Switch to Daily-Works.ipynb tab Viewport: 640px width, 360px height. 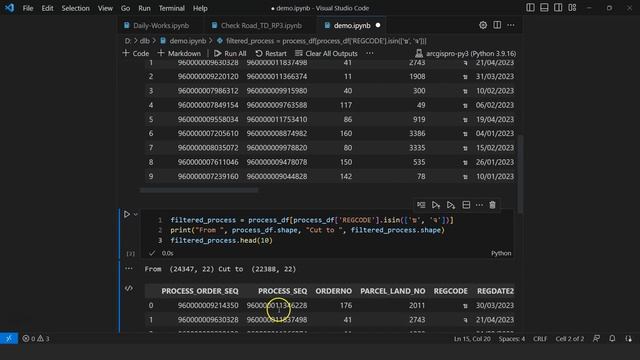(x=161, y=25)
